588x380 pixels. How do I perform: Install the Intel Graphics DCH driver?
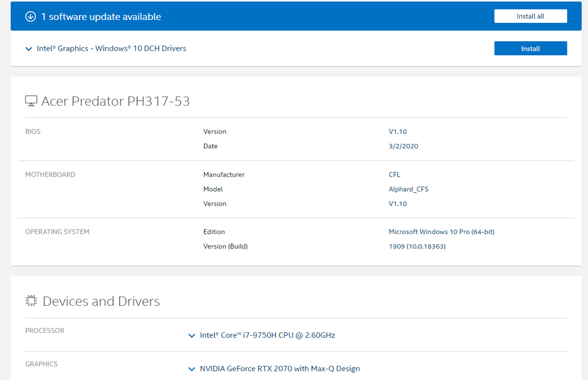[x=530, y=48]
